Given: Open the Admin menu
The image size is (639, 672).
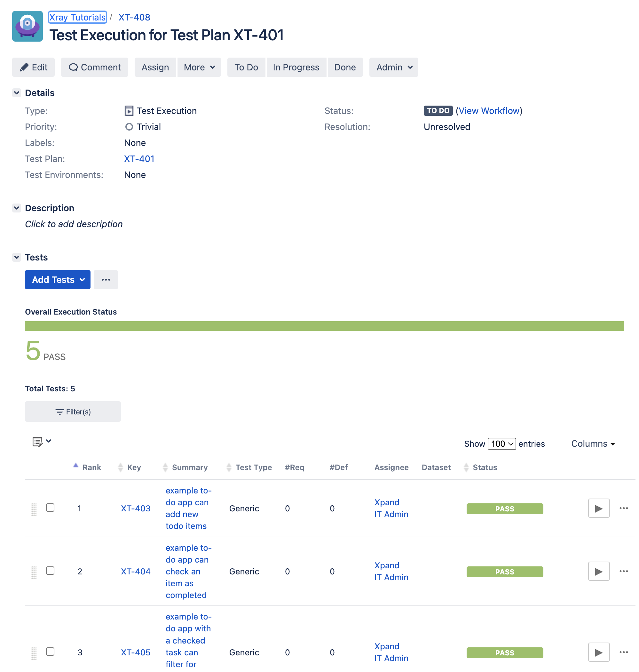Looking at the screenshot, I should (x=393, y=67).
